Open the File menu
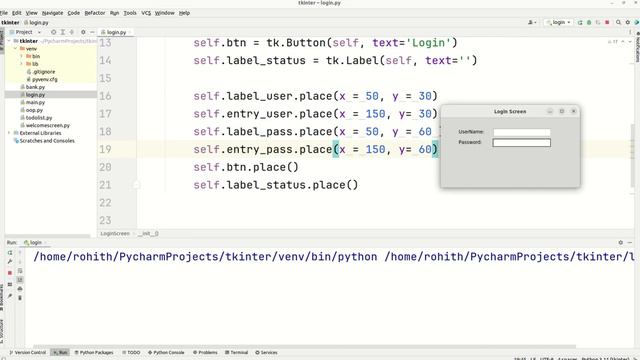640x360 pixels. point(4,13)
